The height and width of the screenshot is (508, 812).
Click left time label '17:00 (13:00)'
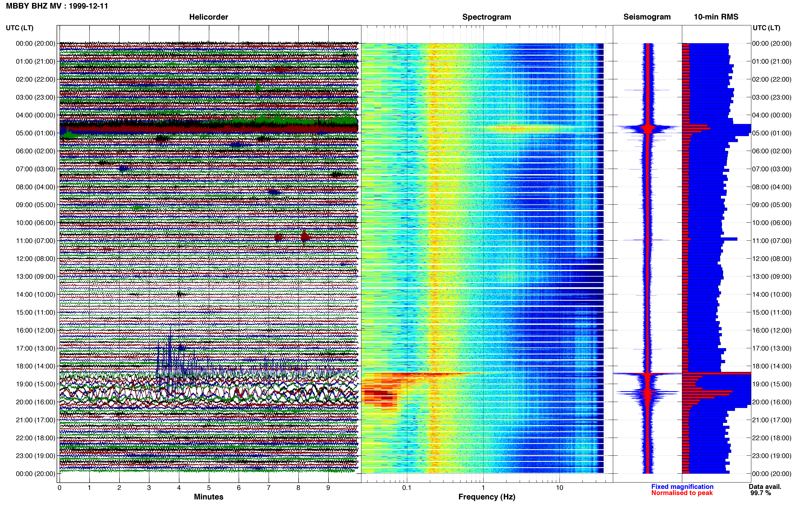pos(36,348)
